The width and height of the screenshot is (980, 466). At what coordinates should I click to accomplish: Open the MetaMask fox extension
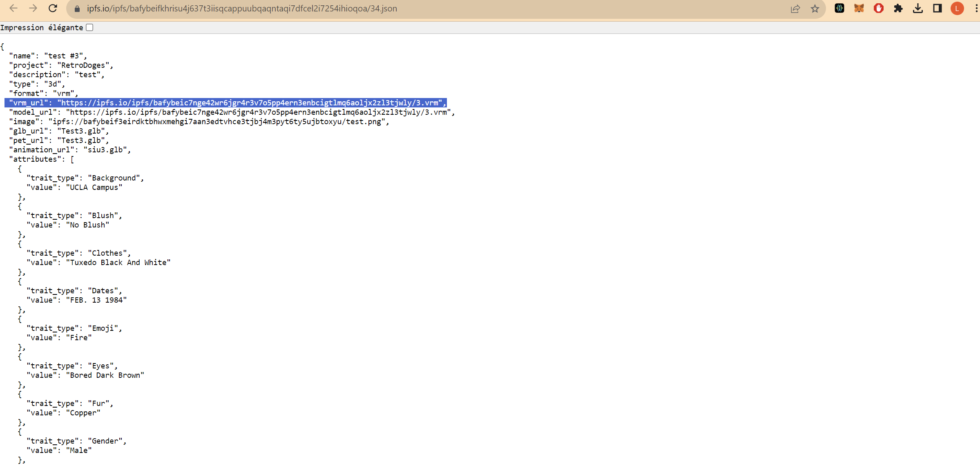point(859,8)
